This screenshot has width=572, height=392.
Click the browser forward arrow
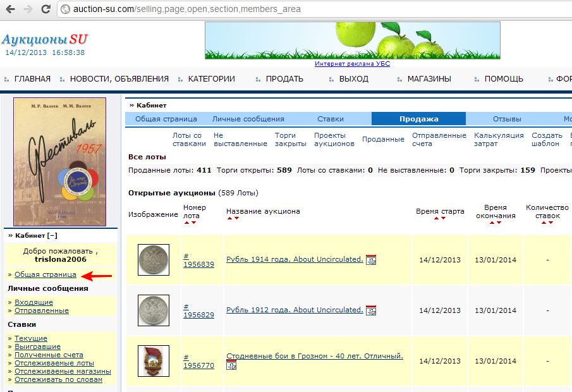pyautogui.click(x=28, y=9)
